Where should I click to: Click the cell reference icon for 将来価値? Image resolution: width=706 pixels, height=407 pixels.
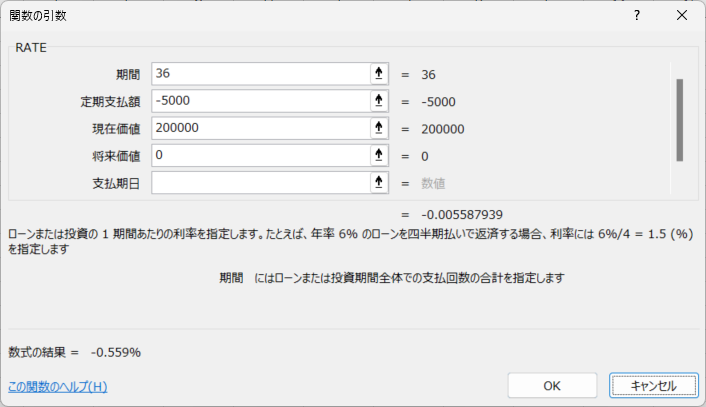379,155
